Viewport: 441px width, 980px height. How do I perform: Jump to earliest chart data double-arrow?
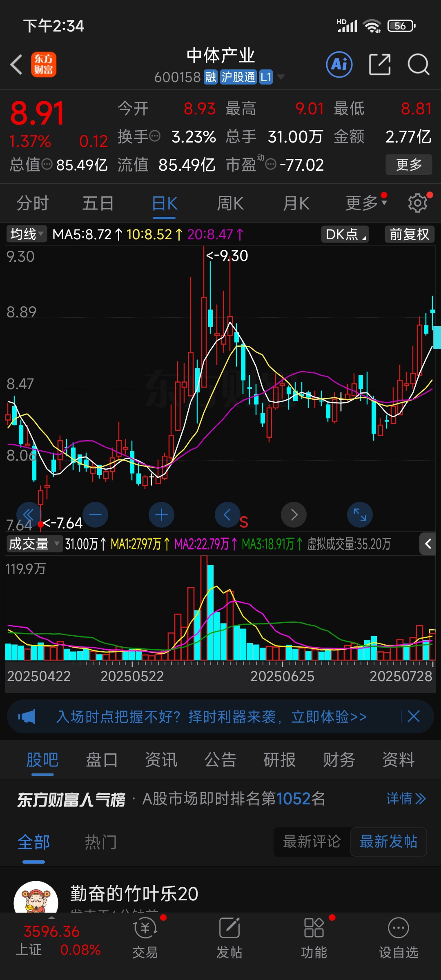point(29,514)
